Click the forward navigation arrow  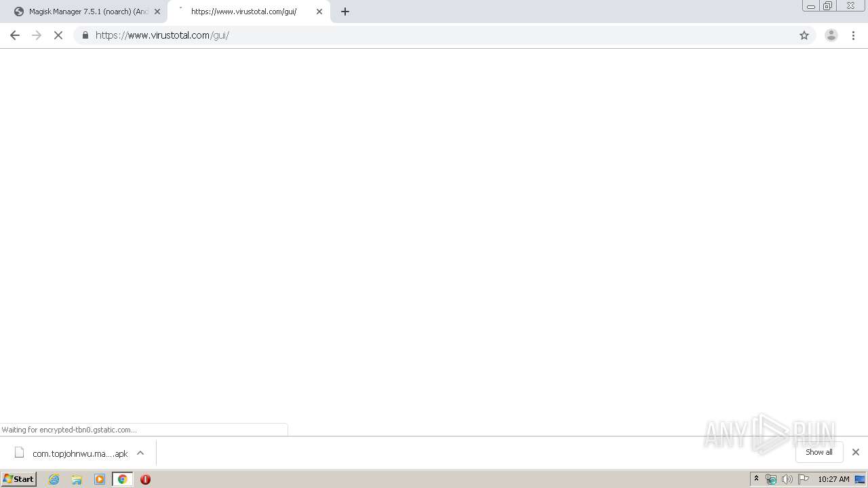tap(37, 35)
